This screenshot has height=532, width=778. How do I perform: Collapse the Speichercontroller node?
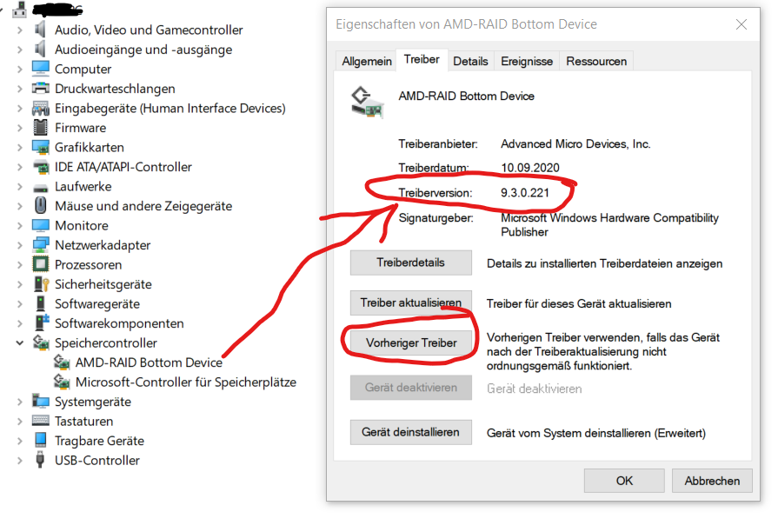coord(19,342)
